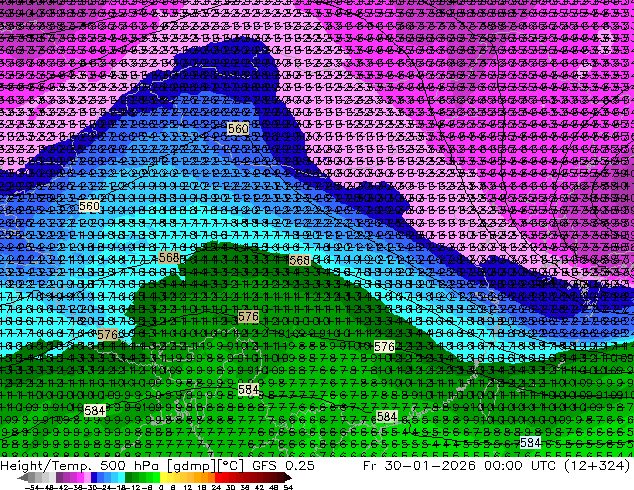Select the bright red legend swatch

pyautogui.click(x=218, y=478)
